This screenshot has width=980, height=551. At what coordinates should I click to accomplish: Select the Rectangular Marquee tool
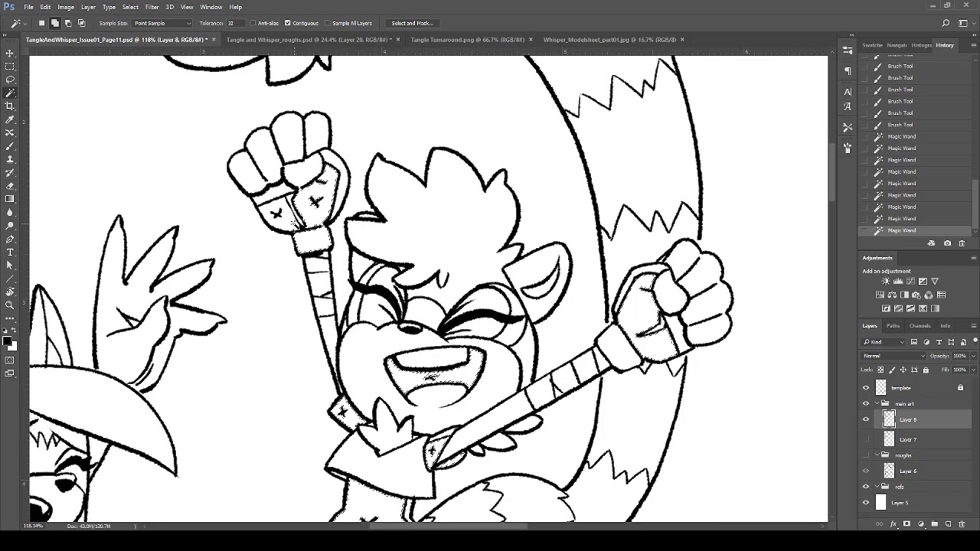click(x=10, y=67)
